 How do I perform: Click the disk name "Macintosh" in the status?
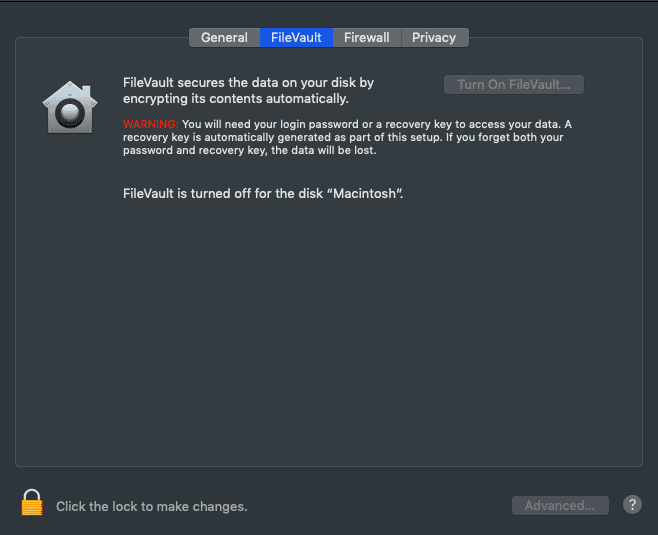click(364, 194)
